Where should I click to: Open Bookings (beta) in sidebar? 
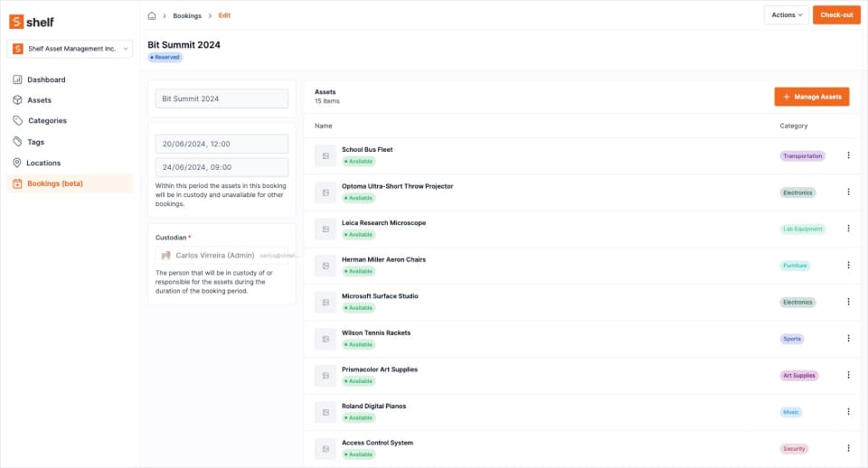coord(70,183)
